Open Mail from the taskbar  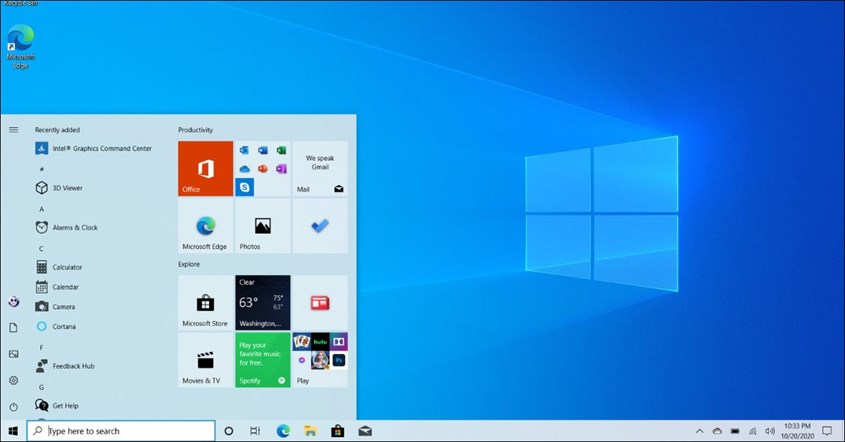pos(365,431)
